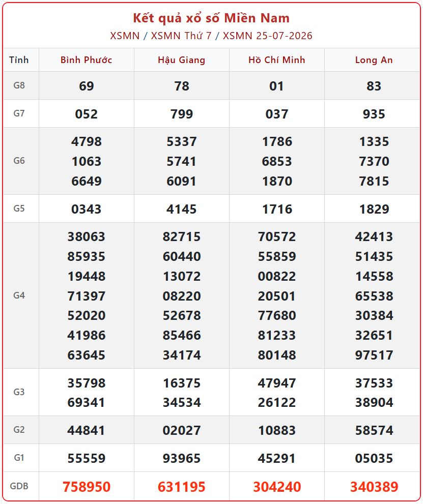Select Long An special prize 340389

(374, 487)
